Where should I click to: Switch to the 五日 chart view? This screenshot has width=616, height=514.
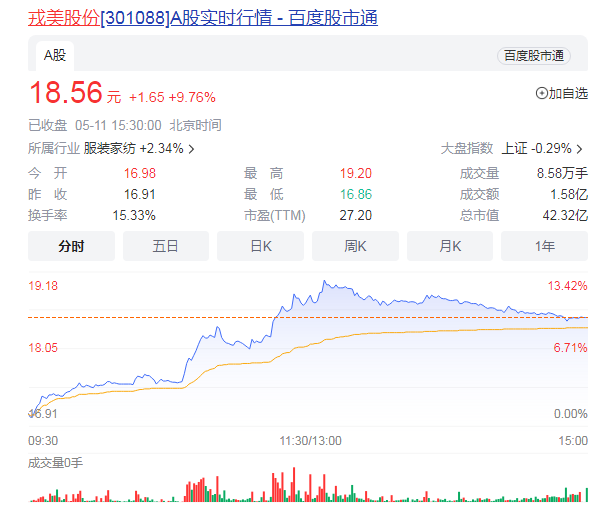pos(166,246)
